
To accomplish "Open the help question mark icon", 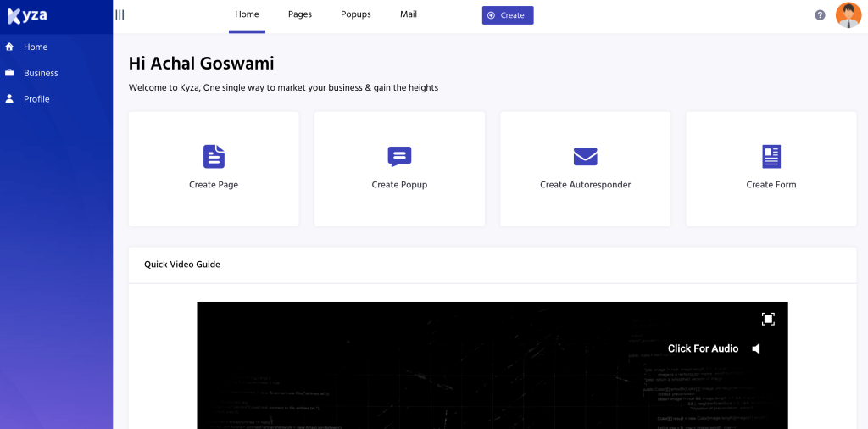I will pyautogui.click(x=820, y=15).
